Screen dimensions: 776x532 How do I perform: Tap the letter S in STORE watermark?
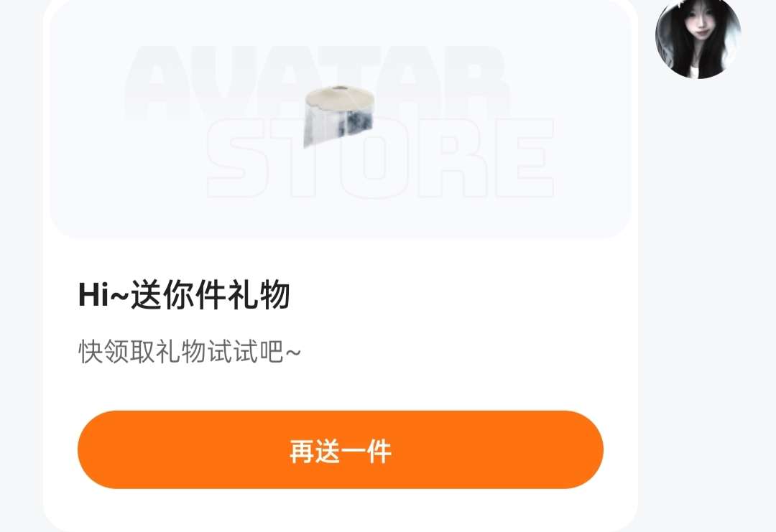click(239, 158)
